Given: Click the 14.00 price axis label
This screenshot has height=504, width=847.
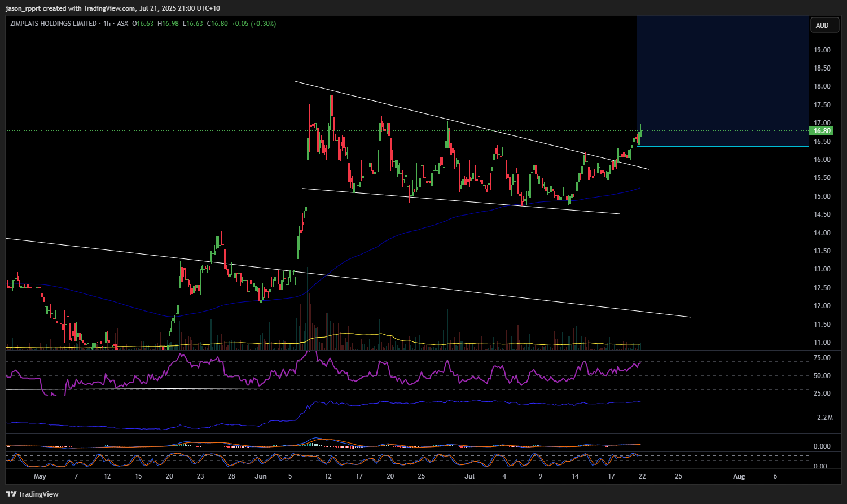Looking at the screenshot, I should tap(822, 233).
